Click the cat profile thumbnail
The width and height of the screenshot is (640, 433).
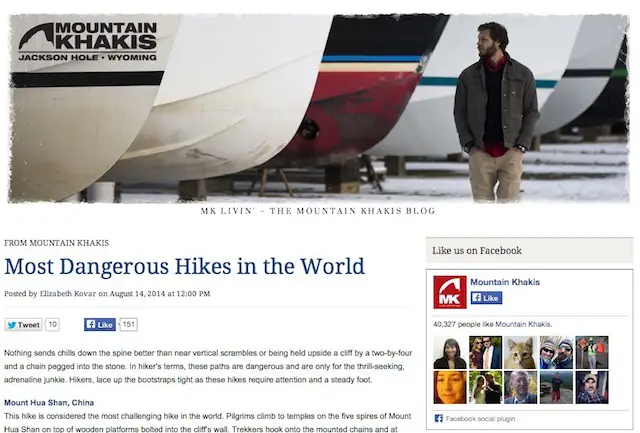[x=520, y=353]
